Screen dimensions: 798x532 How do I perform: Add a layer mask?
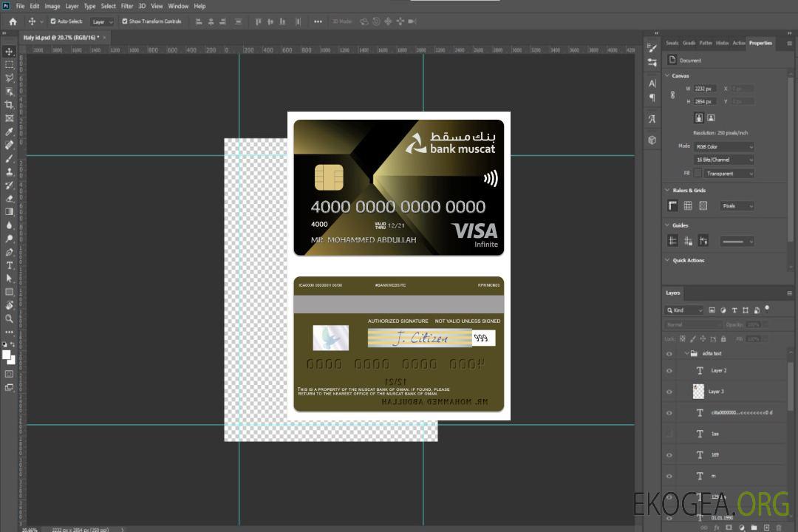pyautogui.click(x=729, y=528)
